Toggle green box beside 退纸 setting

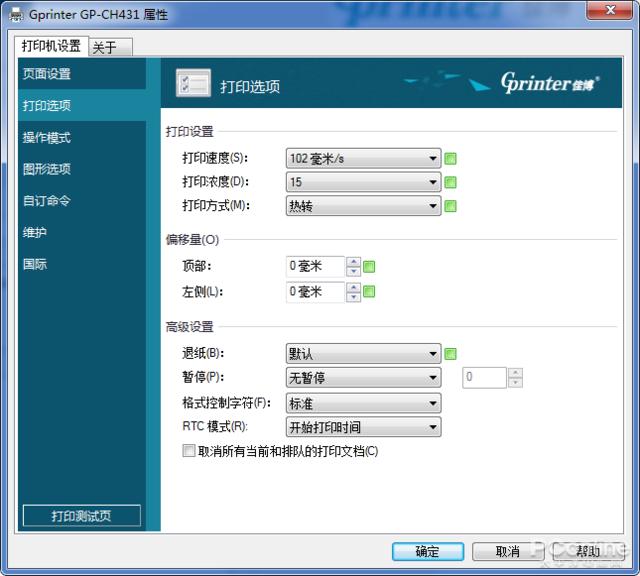[x=450, y=354]
